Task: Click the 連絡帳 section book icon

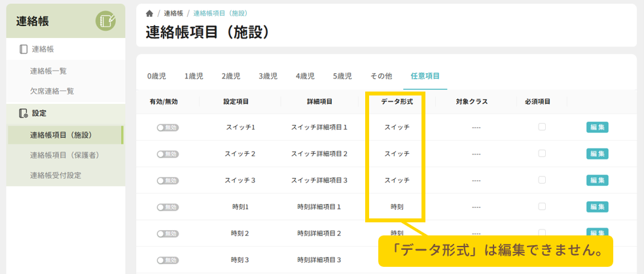Action: [x=24, y=49]
